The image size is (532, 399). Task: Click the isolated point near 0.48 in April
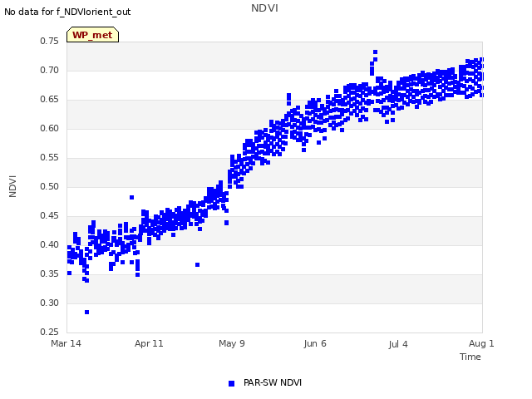point(131,198)
